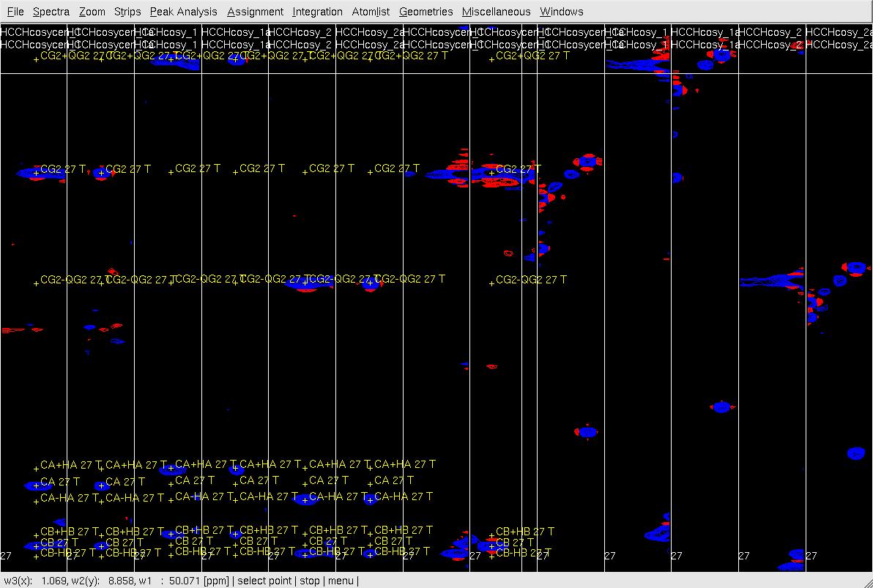
Task: Select the rightmost CG2+QG2 27 T peak label
Action: click(530, 56)
